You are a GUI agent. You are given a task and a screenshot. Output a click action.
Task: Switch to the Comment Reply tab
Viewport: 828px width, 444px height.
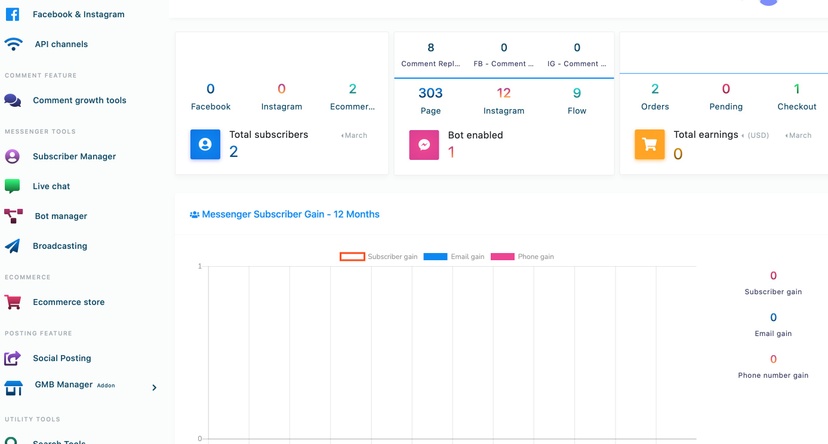click(430, 55)
